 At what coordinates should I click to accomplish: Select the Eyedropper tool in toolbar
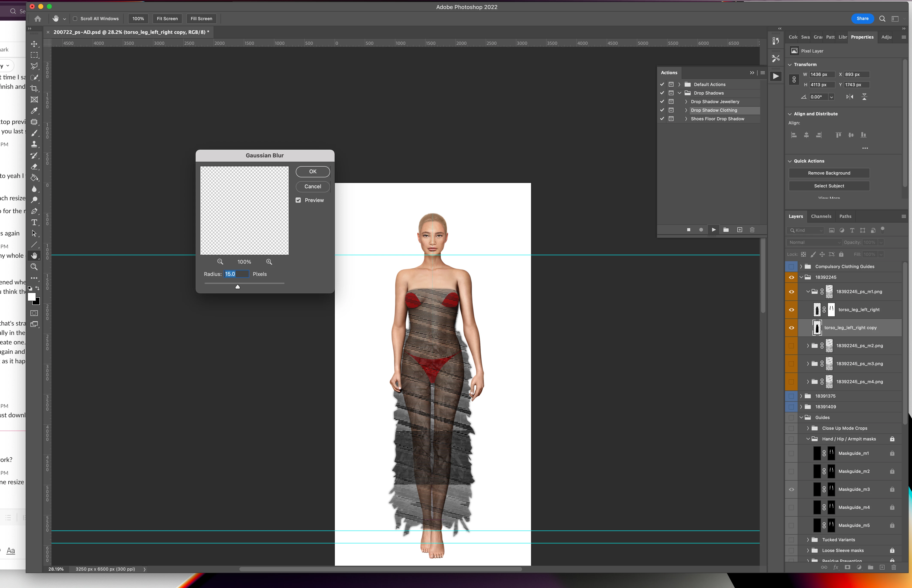click(x=34, y=111)
